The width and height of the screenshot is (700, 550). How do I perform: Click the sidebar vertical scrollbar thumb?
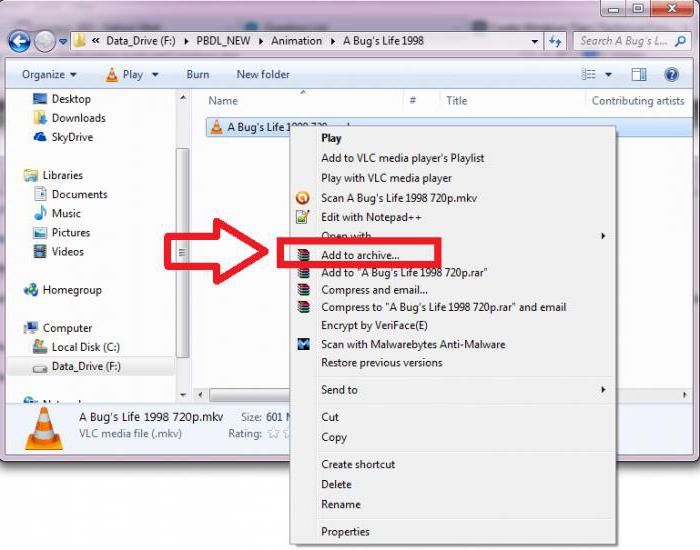click(x=182, y=253)
